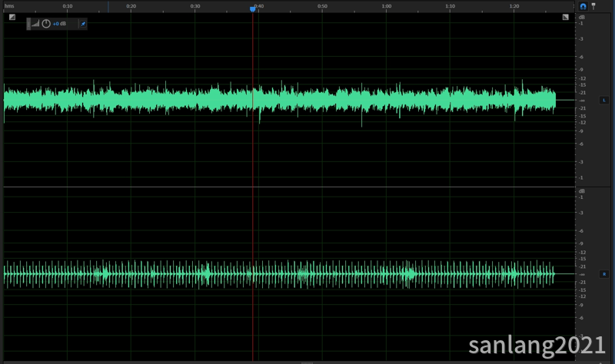Click the hms time format label
This screenshot has height=364, width=615.
pos(9,6)
